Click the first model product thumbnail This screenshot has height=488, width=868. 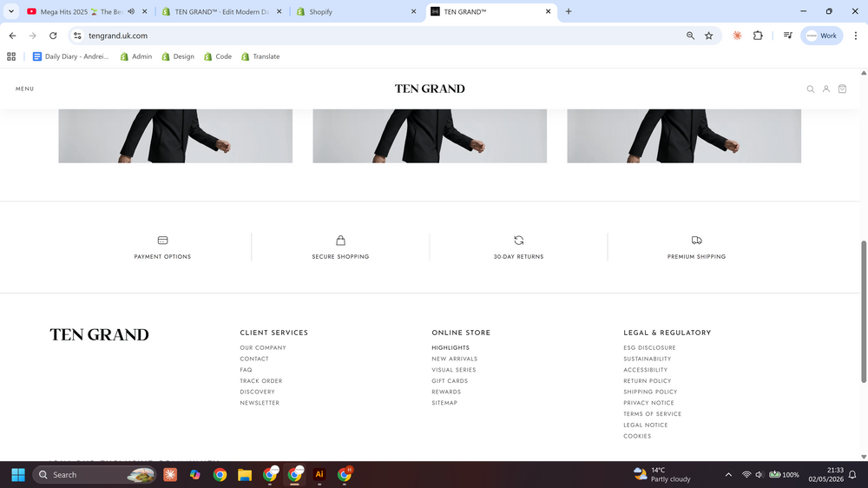[x=175, y=135]
